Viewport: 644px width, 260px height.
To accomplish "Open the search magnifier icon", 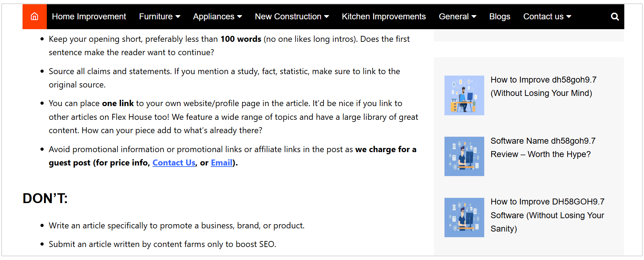I will tap(615, 16).
